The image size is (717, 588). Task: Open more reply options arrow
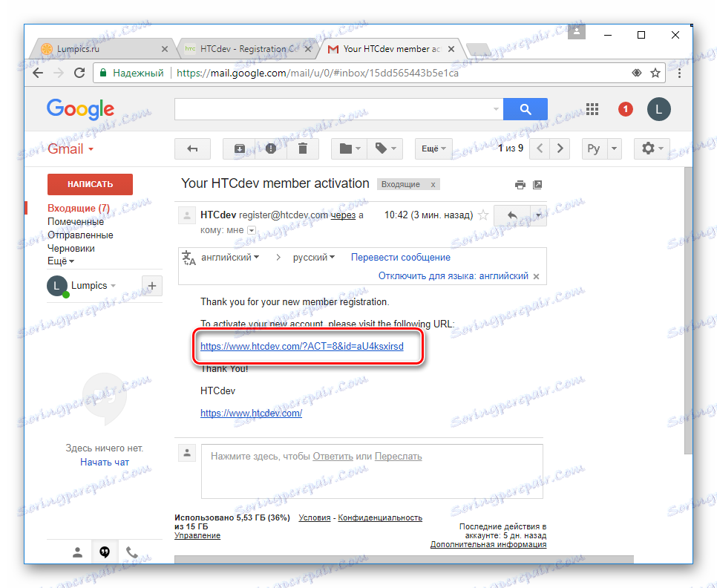click(538, 215)
